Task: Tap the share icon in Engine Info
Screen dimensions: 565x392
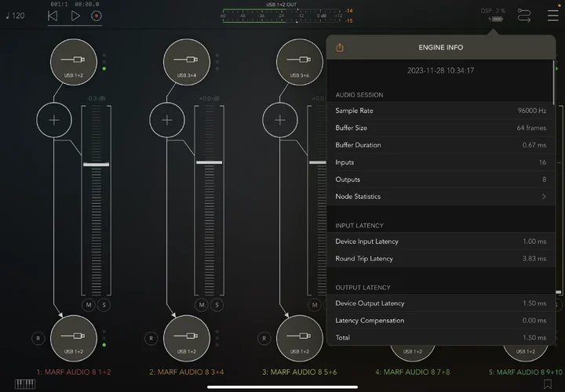Action: pyautogui.click(x=340, y=48)
